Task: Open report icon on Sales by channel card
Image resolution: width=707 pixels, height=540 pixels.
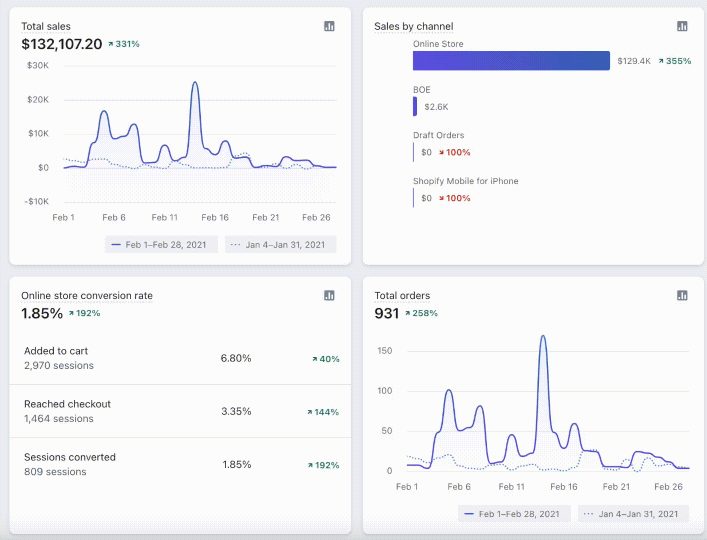Action: (x=682, y=26)
